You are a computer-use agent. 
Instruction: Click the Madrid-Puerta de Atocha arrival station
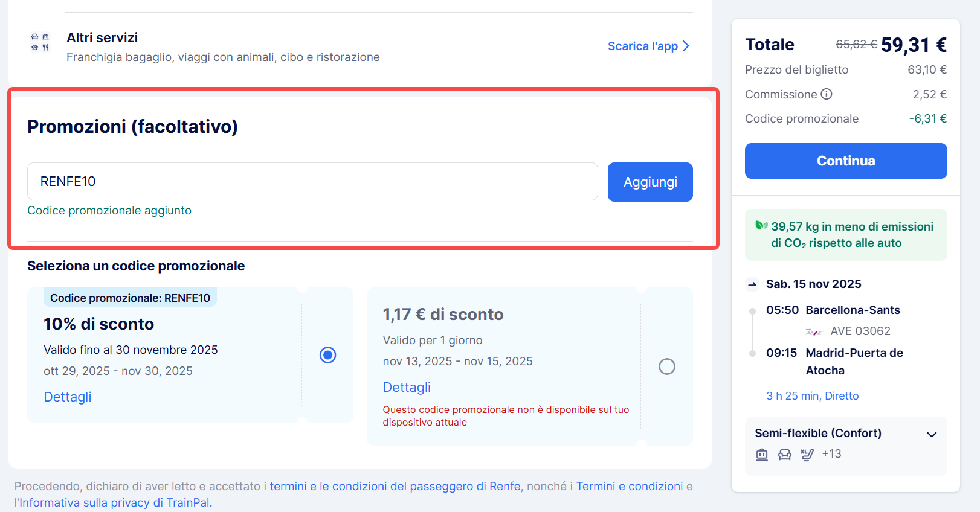pyautogui.click(x=854, y=362)
